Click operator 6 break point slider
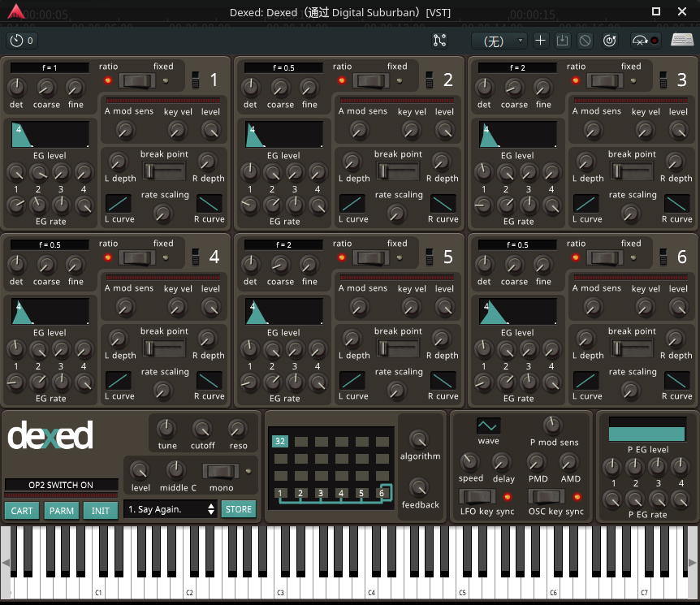This screenshot has height=605, width=700. pyautogui.click(x=632, y=348)
